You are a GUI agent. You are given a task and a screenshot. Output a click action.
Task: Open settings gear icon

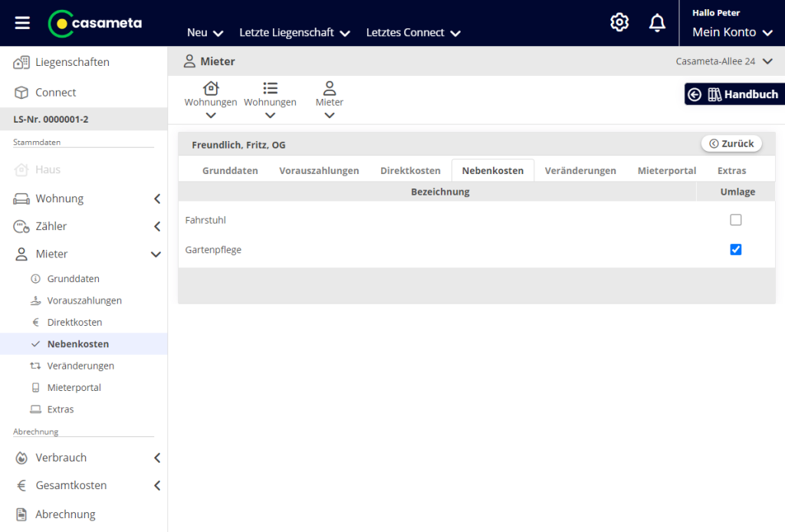point(619,22)
